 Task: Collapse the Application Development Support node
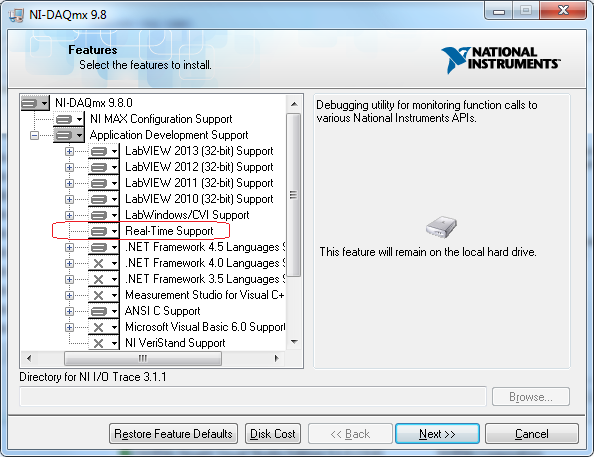pos(34,135)
